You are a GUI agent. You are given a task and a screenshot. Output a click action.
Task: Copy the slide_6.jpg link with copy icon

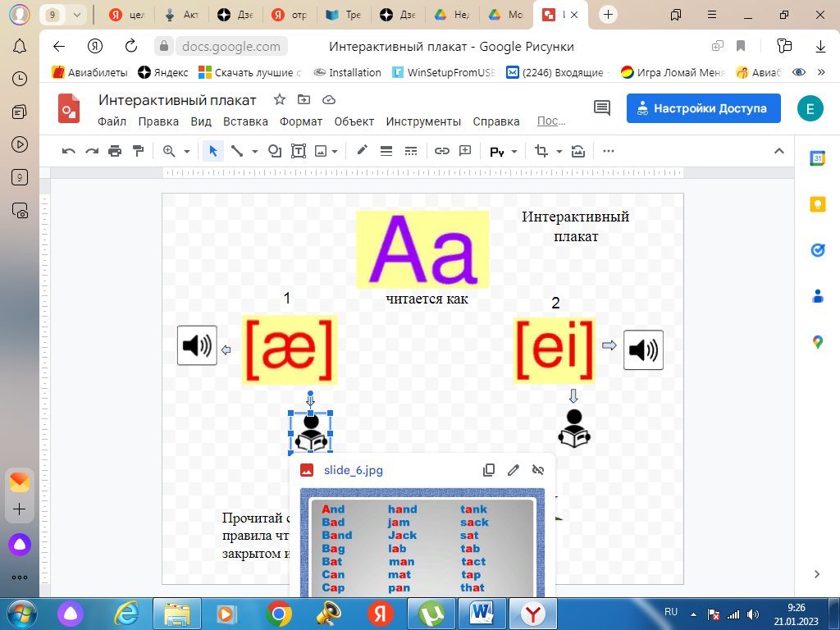[489, 470]
